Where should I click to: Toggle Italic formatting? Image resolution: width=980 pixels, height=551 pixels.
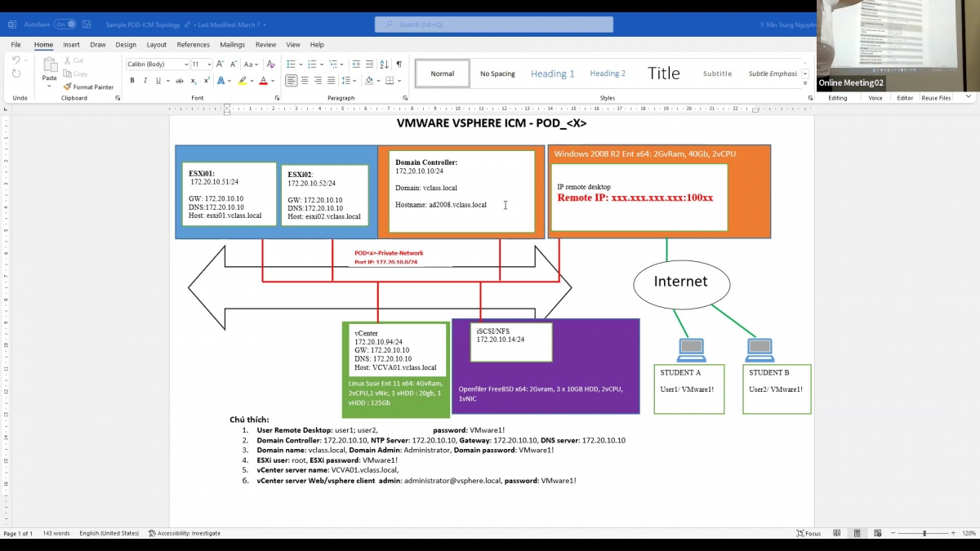click(x=145, y=81)
